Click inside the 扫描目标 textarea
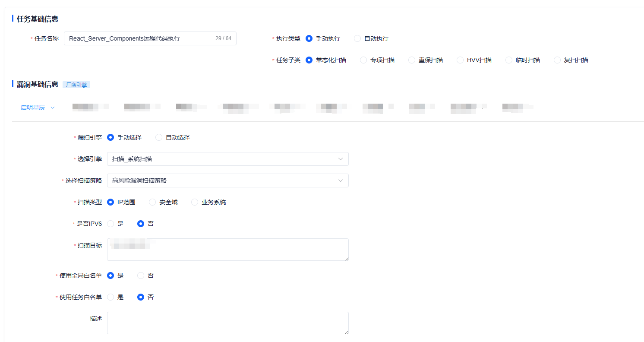Viewport: 644px width, 342px height. [x=228, y=250]
